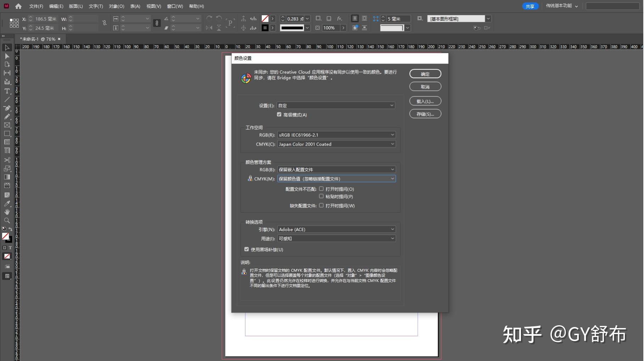Select the Eyedropper tool
This screenshot has height=361, width=644.
tap(7, 204)
